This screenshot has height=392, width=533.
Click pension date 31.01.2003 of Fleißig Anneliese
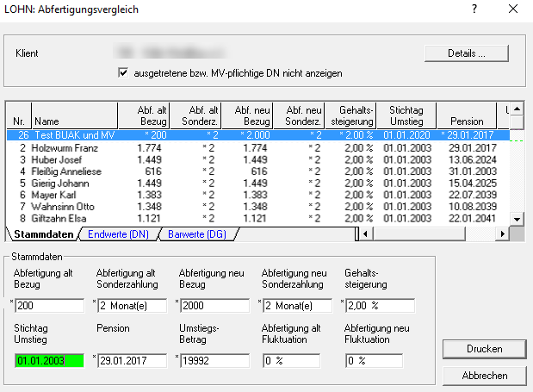tap(473, 171)
